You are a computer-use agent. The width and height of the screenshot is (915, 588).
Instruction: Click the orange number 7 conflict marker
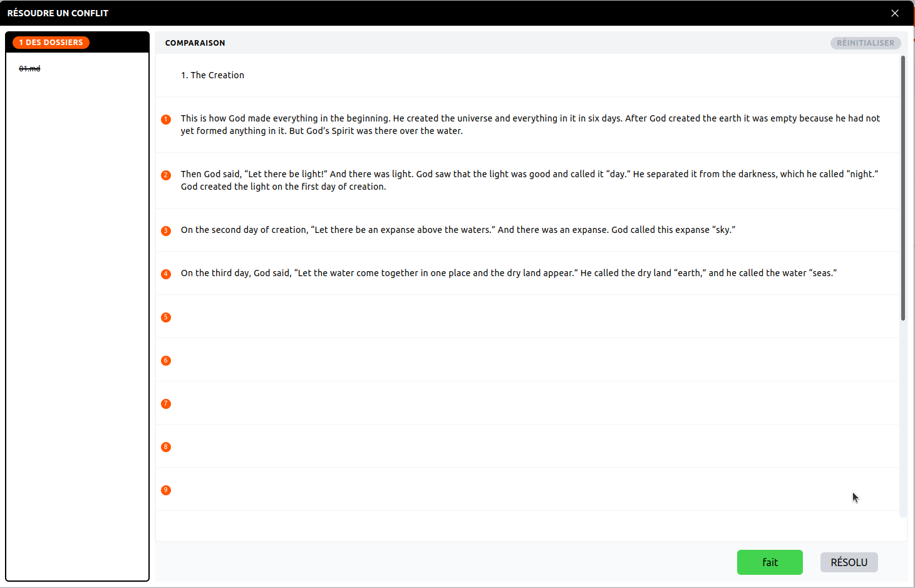pyautogui.click(x=166, y=404)
